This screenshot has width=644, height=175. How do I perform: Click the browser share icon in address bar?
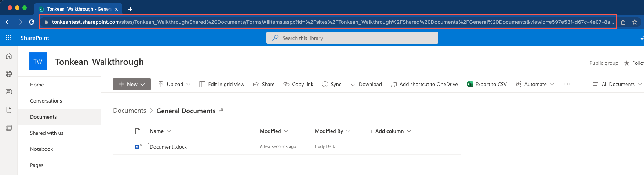(x=623, y=22)
